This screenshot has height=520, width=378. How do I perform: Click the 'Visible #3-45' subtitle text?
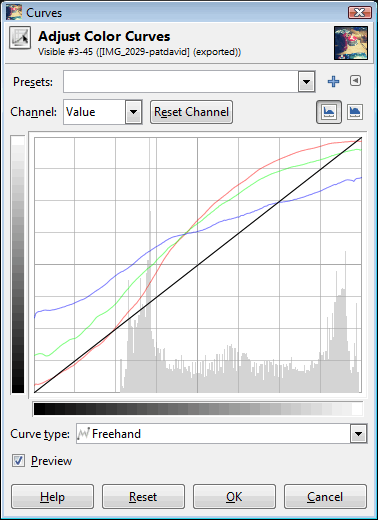click(x=139, y=52)
